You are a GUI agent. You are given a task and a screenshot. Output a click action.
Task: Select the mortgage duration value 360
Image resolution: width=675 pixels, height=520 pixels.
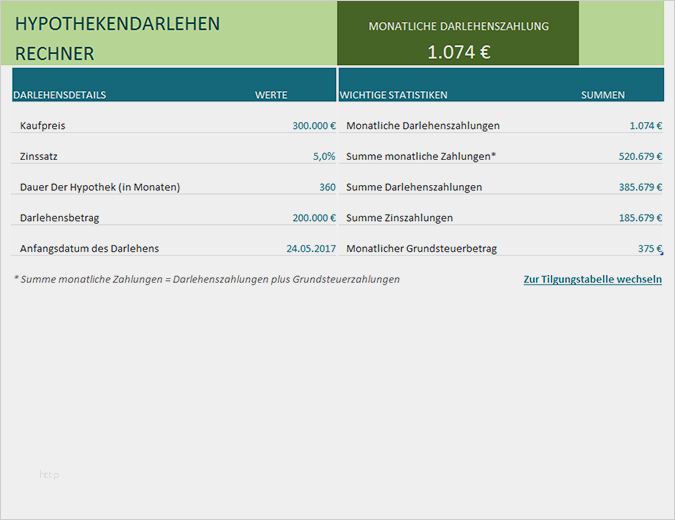[327, 187]
